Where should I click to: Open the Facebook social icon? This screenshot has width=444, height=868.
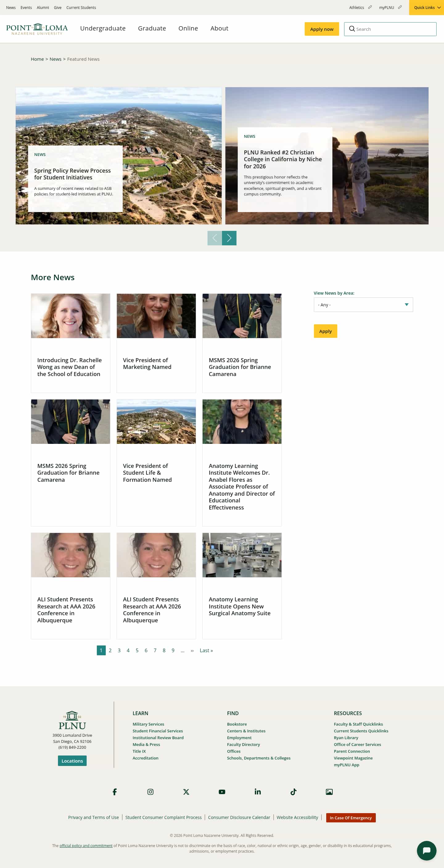pyautogui.click(x=115, y=792)
